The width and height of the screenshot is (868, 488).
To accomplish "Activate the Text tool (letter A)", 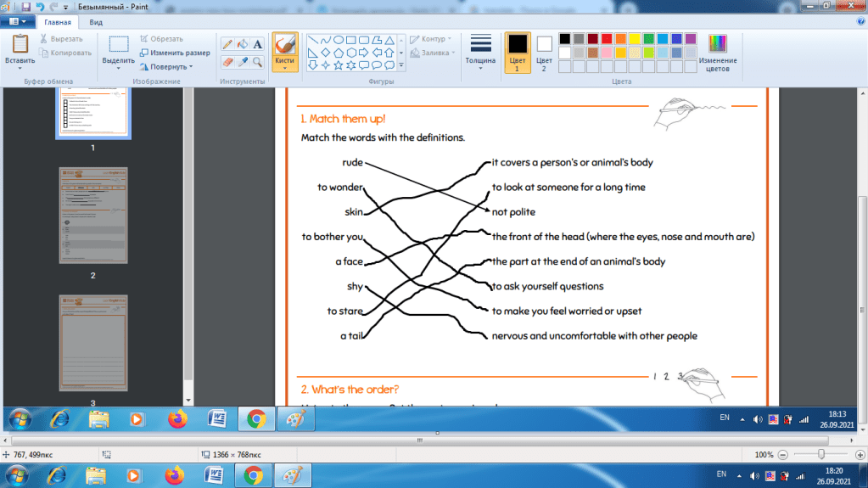I will 258,44.
